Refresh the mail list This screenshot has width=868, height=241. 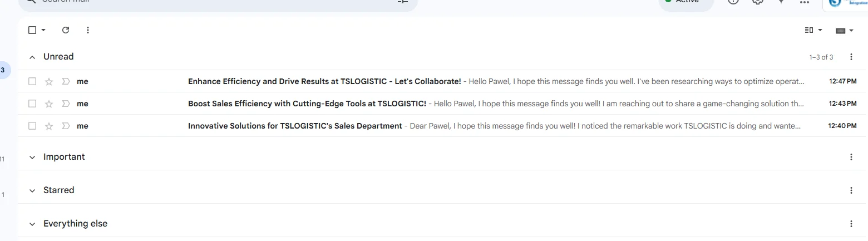pos(66,30)
